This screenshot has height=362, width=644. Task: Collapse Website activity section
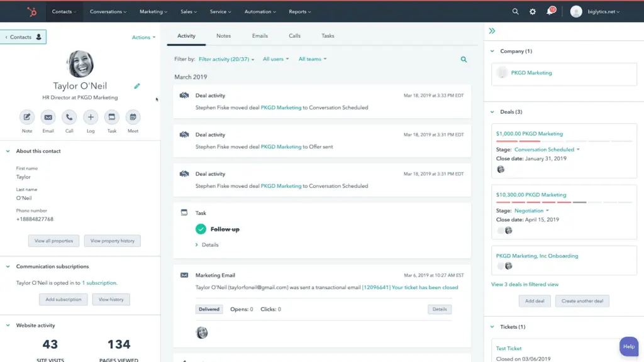8,326
